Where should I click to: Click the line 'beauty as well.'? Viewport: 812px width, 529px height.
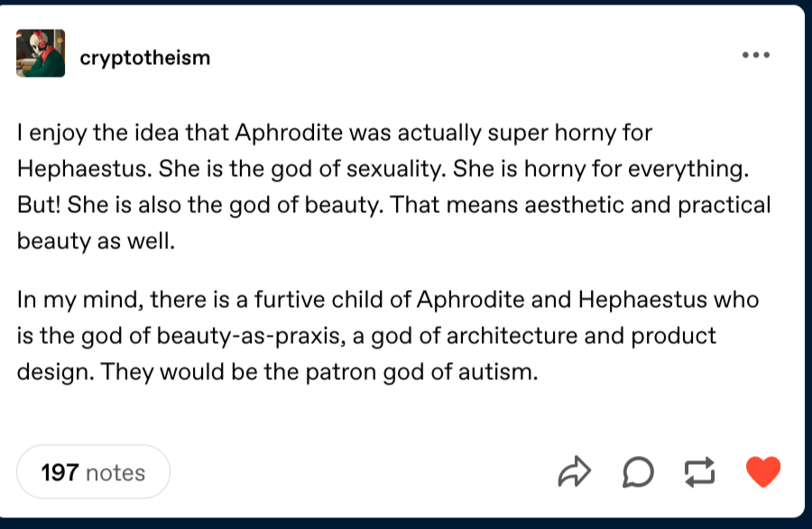[96, 241]
